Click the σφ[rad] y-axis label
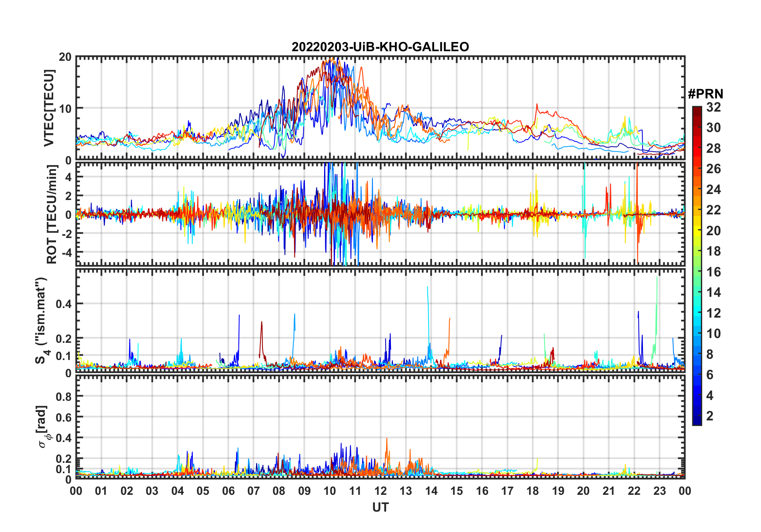Viewport: 761px width, 532px height. (x=43, y=427)
